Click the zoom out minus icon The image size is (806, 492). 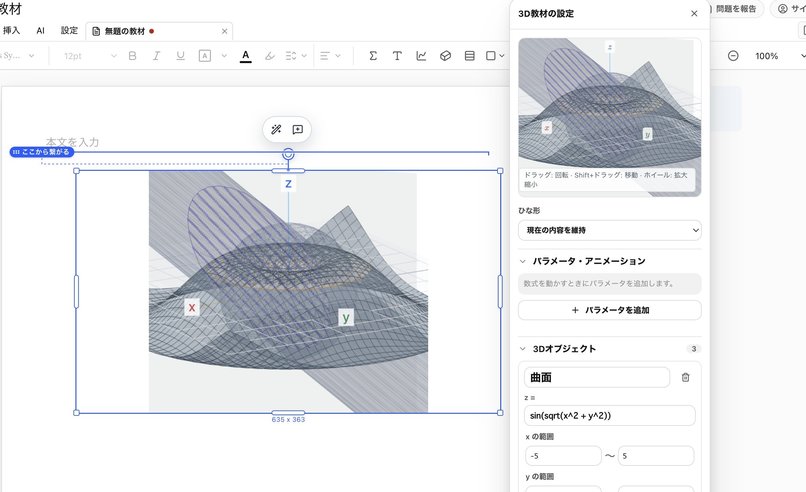733,56
